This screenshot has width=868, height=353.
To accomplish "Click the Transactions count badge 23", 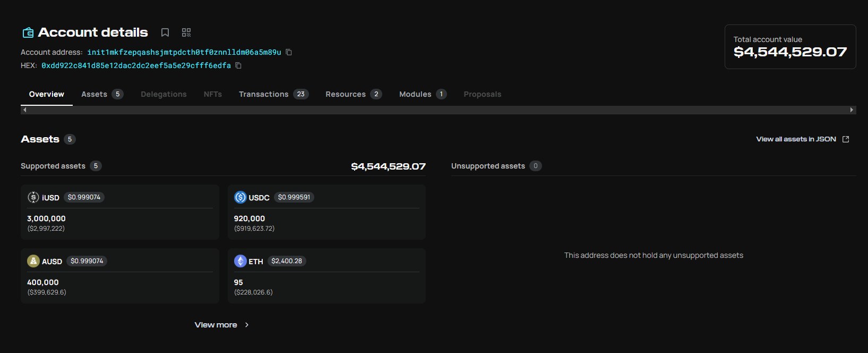I will tap(300, 94).
